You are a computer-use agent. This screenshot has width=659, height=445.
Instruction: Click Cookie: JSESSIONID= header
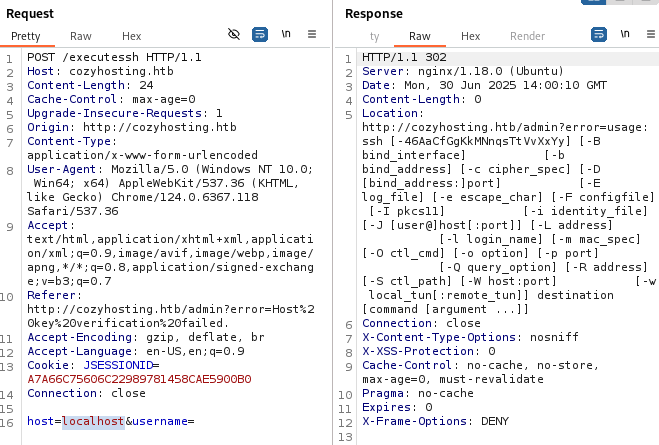click(x=93, y=365)
